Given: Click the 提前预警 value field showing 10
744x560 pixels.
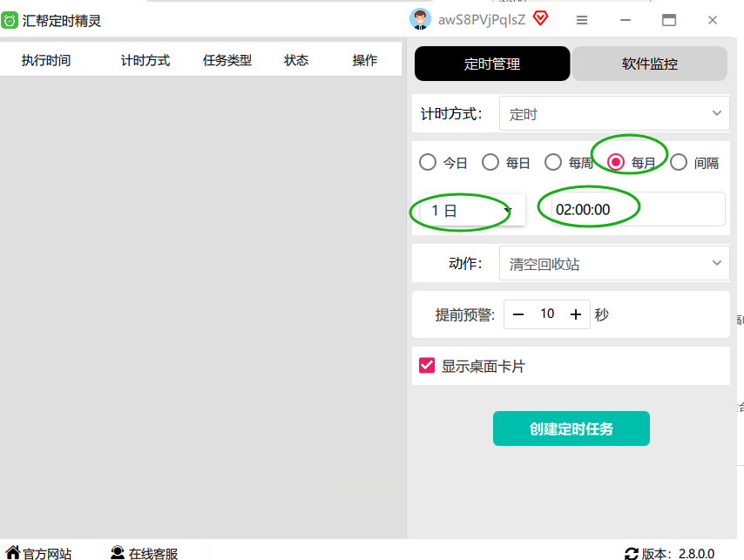Looking at the screenshot, I should [547, 314].
